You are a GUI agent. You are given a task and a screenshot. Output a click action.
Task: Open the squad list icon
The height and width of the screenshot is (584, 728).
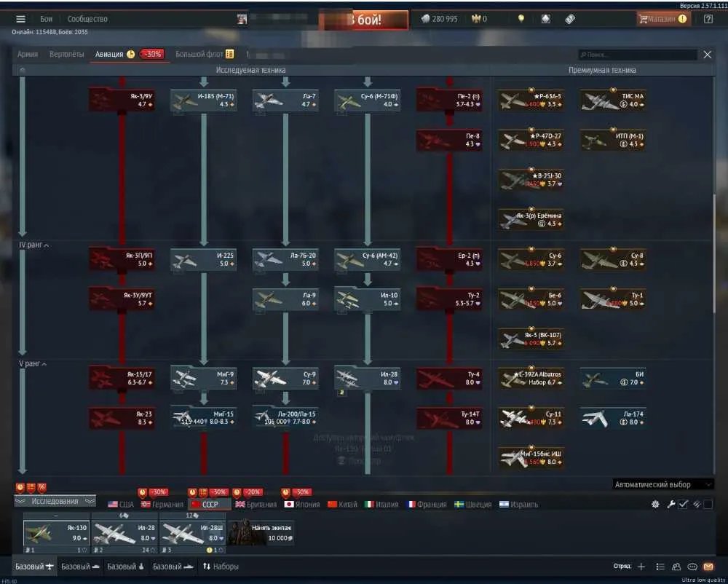point(660,567)
